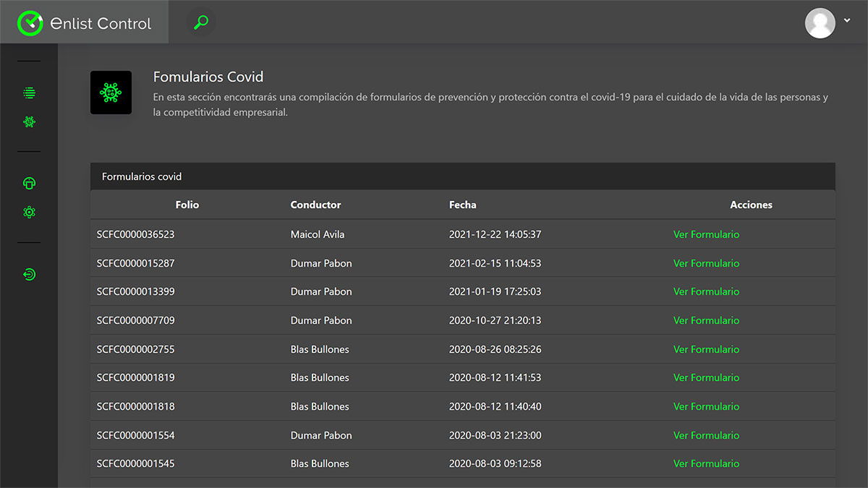868x488 pixels.
Task: View form for folio SCFC0000036523
Action: pyautogui.click(x=706, y=234)
